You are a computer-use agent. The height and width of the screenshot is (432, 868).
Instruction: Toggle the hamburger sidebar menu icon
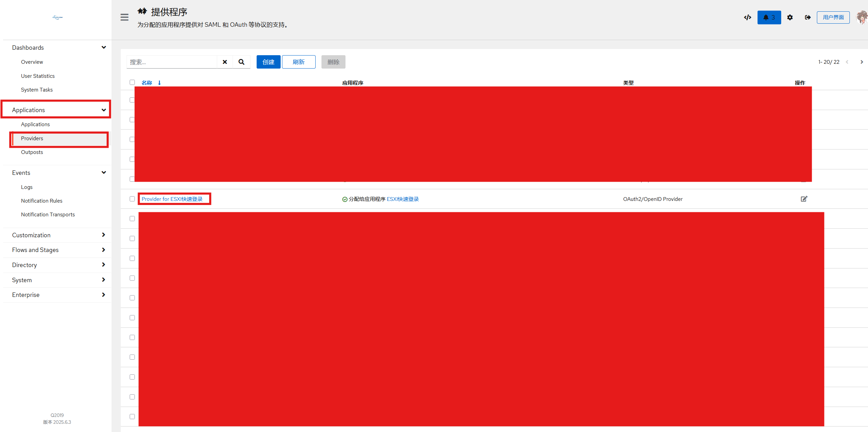(125, 17)
